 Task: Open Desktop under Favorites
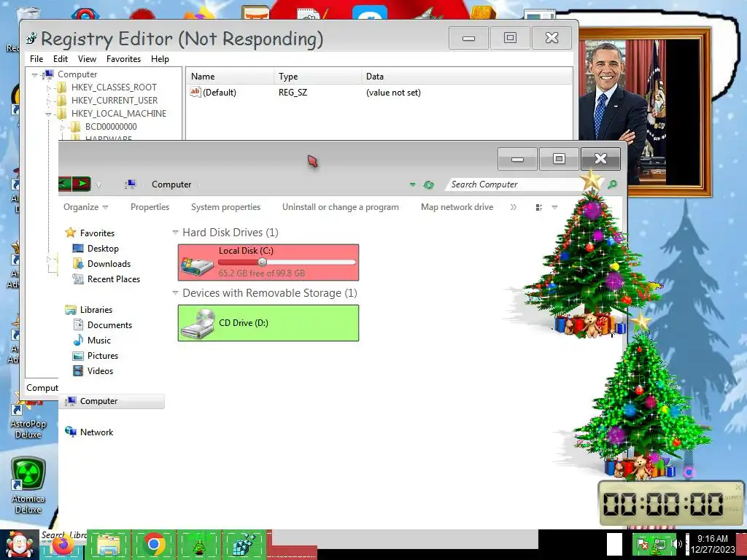click(x=103, y=249)
